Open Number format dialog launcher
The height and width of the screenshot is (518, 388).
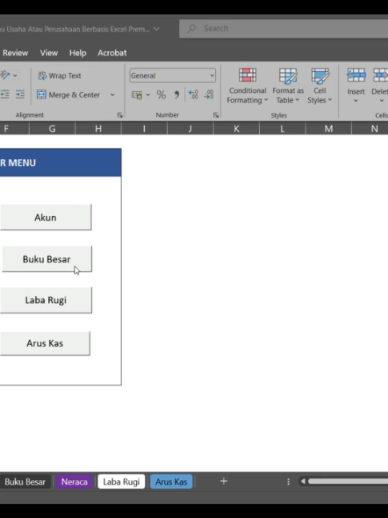pos(216,115)
